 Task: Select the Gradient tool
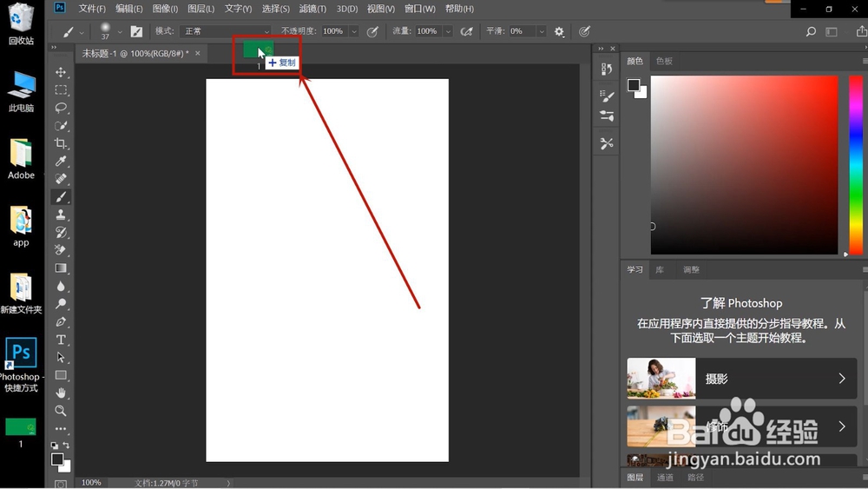[x=61, y=268]
